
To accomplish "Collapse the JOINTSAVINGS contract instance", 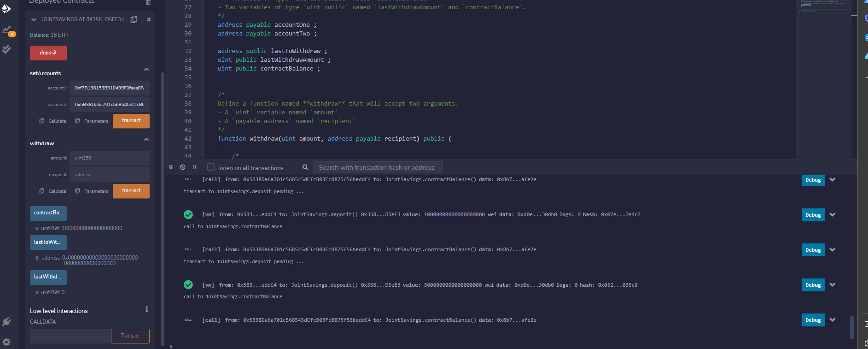I will (33, 20).
